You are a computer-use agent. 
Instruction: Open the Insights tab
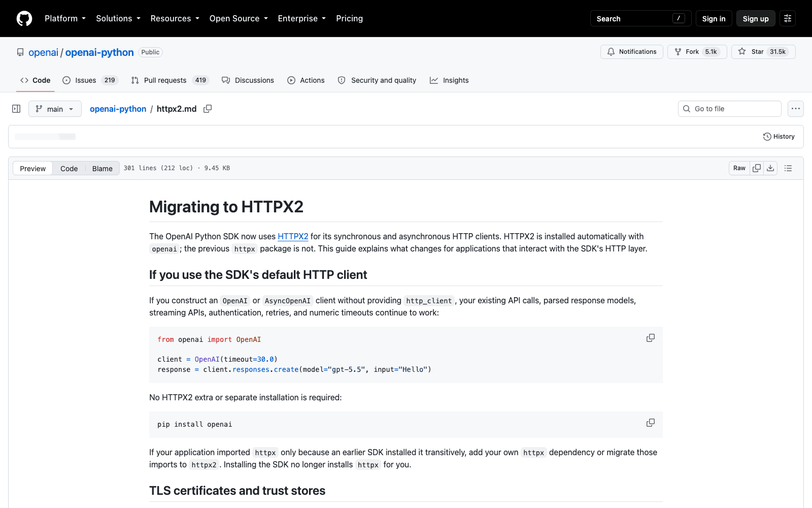(x=449, y=80)
